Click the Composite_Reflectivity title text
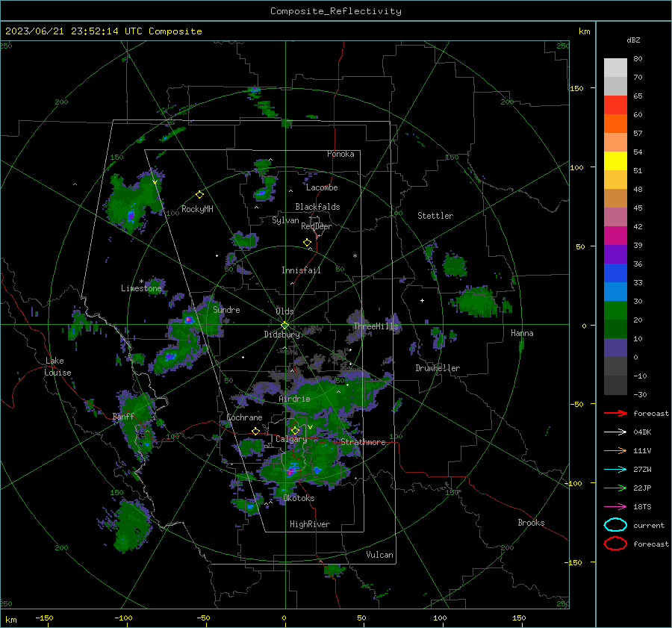 [336, 11]
